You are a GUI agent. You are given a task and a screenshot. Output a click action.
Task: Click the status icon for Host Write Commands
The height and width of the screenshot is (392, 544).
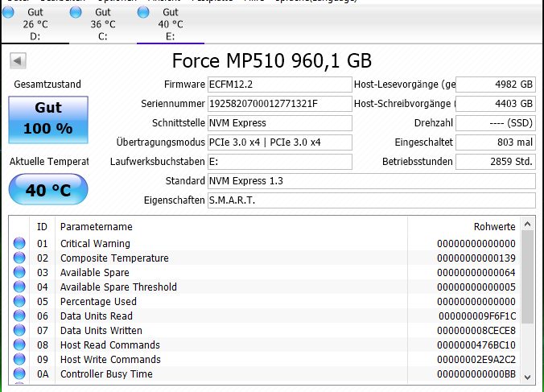[19, 359]
